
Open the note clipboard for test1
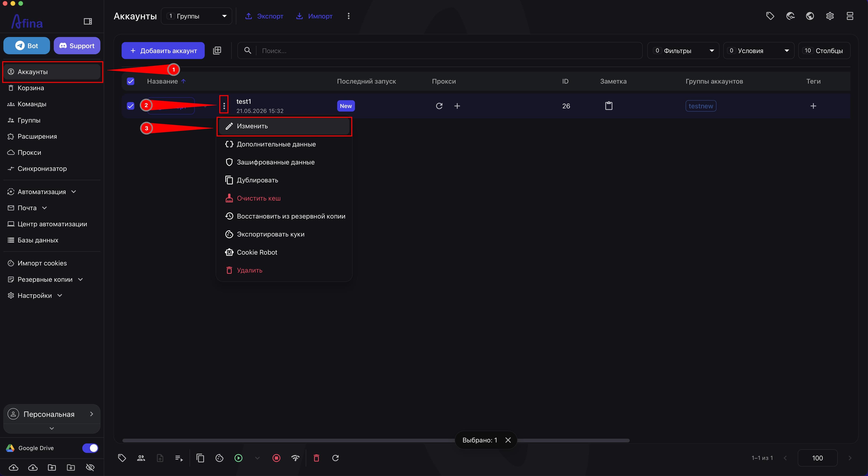[x=609, y=106]
